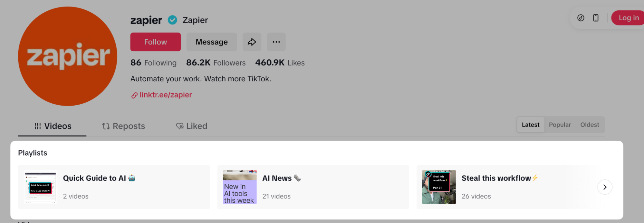This screenshot has width=644, height=223.
Task: Sort videos by Oldest
Action: point(590,125)
